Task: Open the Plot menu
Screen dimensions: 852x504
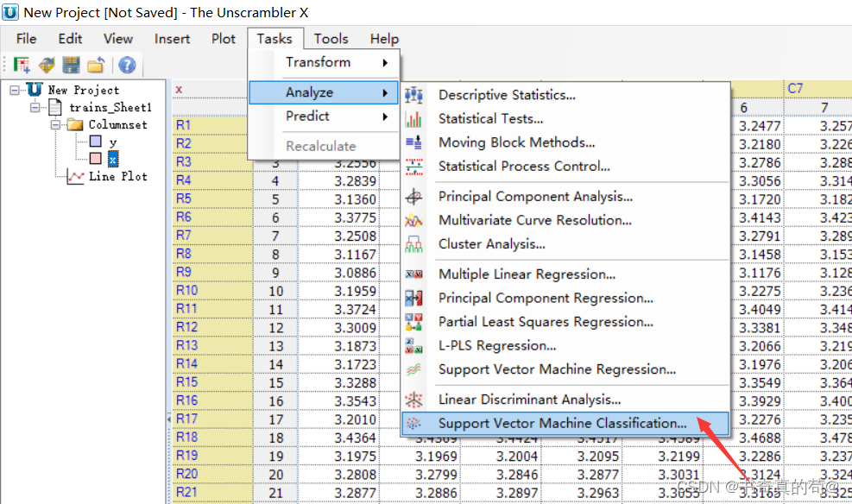Action: (224, 39)
